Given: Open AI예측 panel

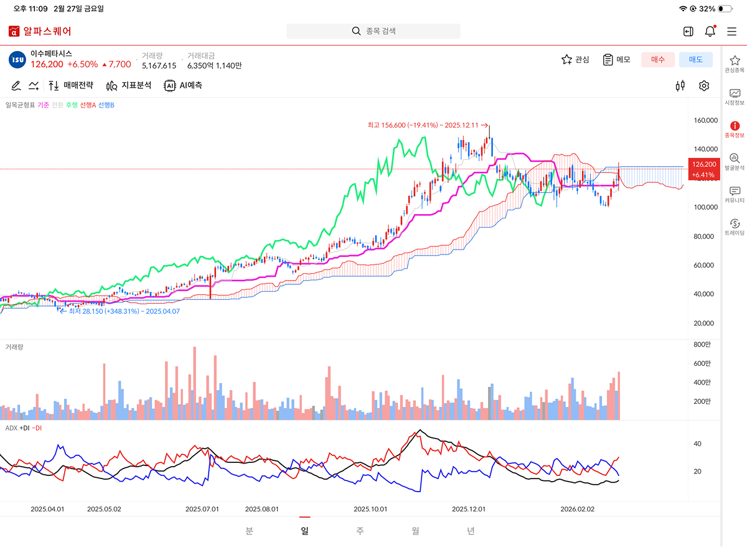Looking at the screenshot, I should pyautogui.click(x=183, y=86).
